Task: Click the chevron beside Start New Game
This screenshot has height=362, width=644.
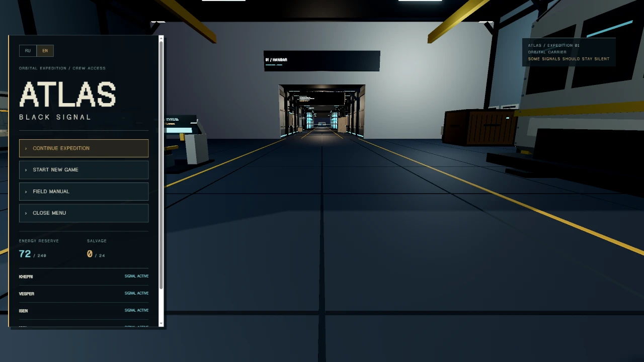Action: coord(26,170)
